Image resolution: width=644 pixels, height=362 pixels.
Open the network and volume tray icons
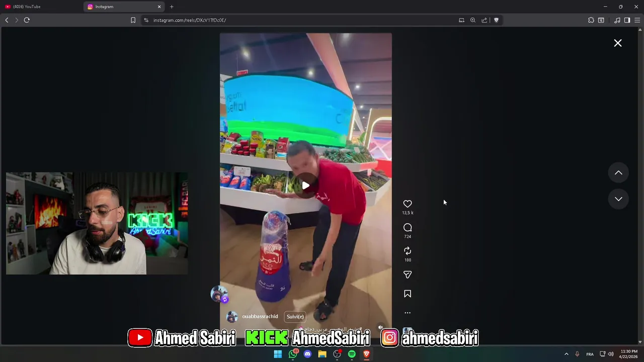pos(606,354)
